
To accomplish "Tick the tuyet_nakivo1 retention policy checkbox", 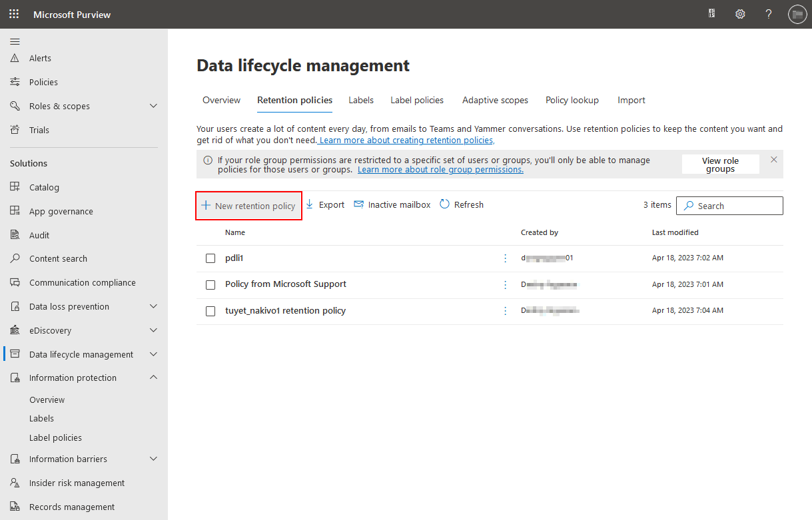I will (210, 311).
